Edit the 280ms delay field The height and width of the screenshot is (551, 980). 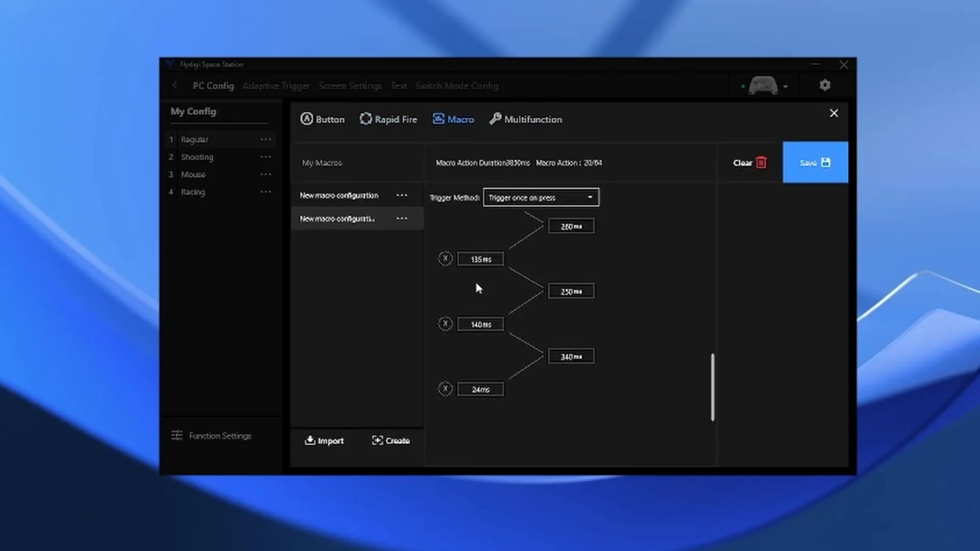571,227
